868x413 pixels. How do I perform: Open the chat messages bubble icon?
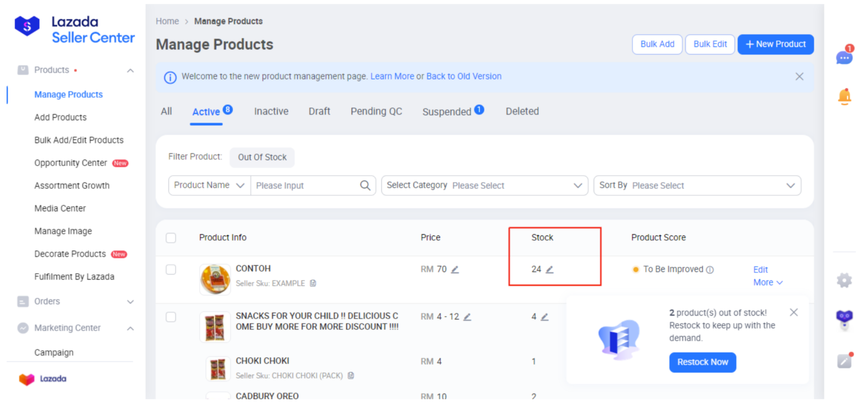pyautogui.click(x=844, y=58)
